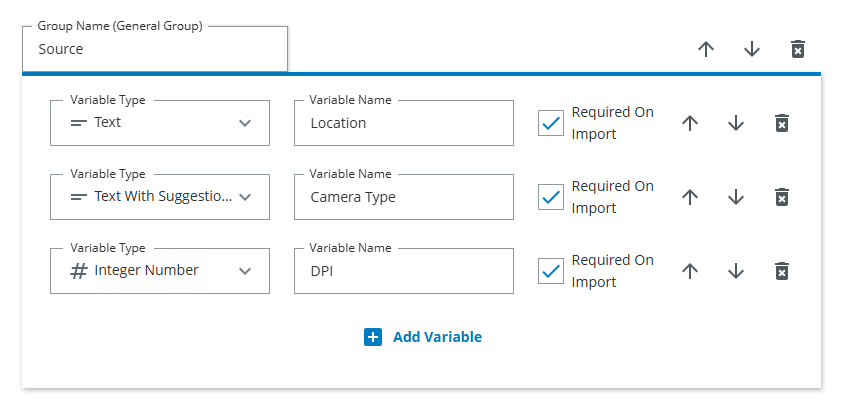Edit the Source group name field
The image size is (843, 408).
pyautogui.click(x=155, y=49)
